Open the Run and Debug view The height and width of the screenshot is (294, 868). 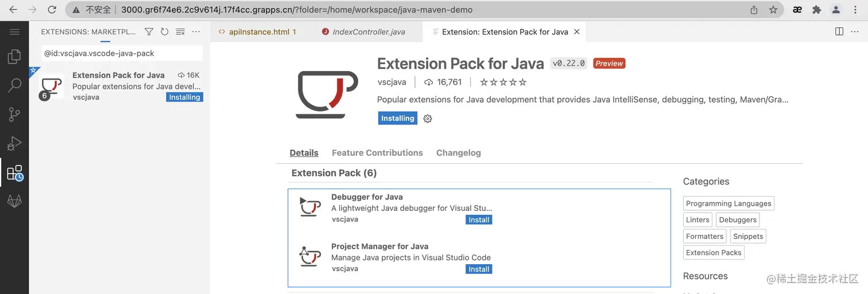click(x=14, y=143)
